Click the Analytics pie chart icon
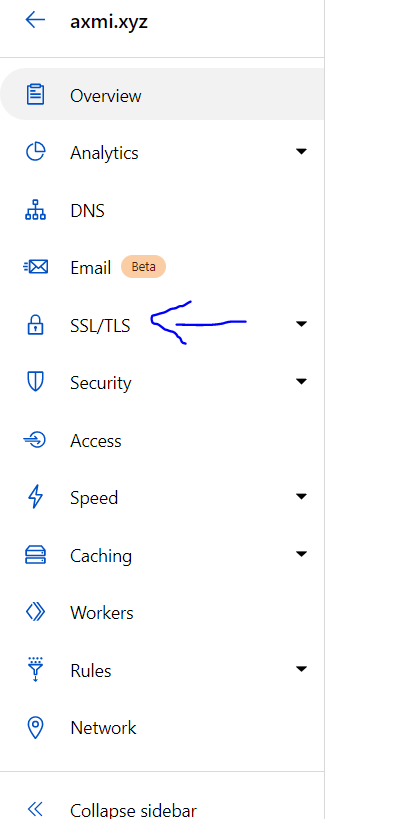 click(35, 152)
